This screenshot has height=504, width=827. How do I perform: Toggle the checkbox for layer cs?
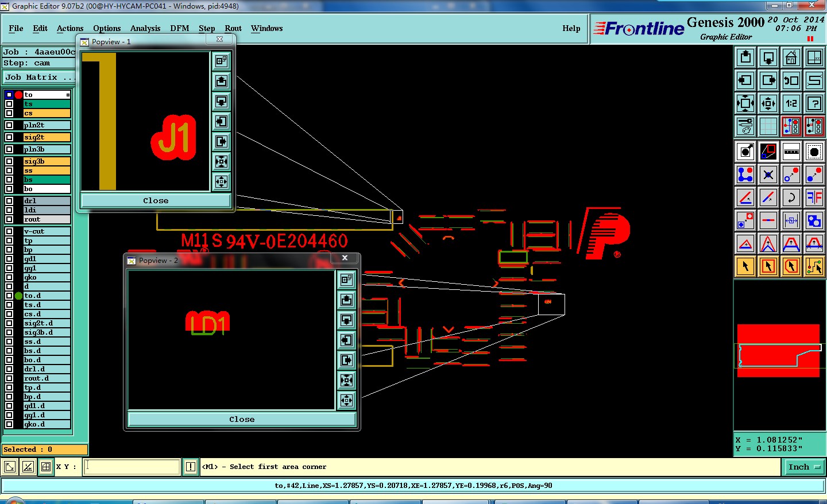9,113
